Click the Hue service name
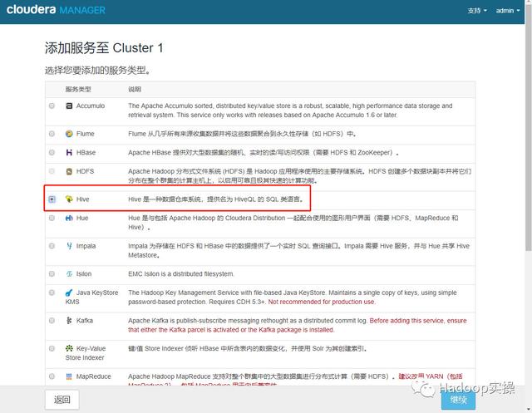Screen dimensions: 532x413 coord(82,218)
